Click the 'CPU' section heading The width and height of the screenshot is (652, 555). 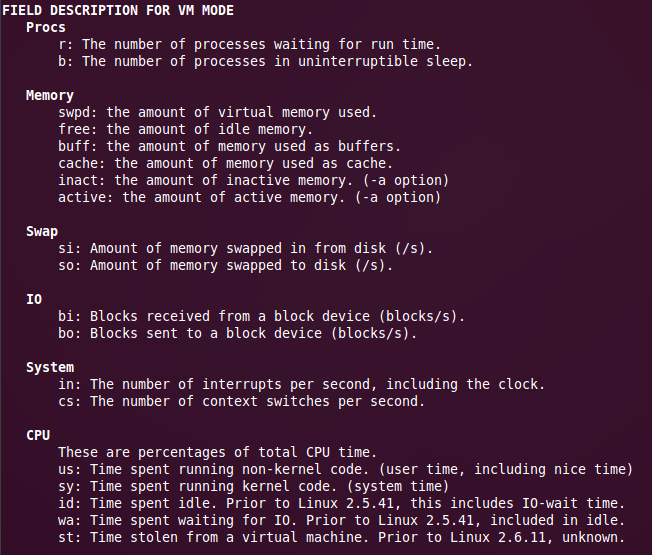pos(38,435)
